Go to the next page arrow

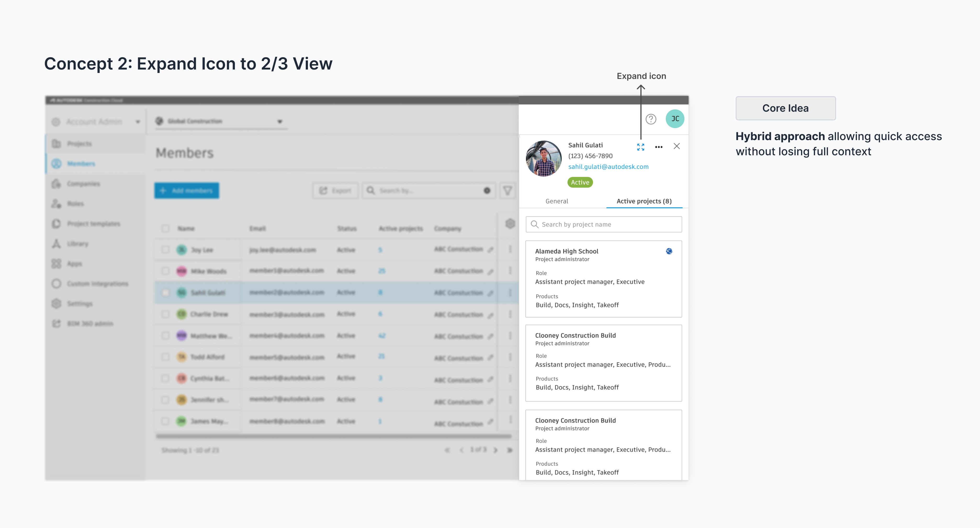[x=495, y=450]
